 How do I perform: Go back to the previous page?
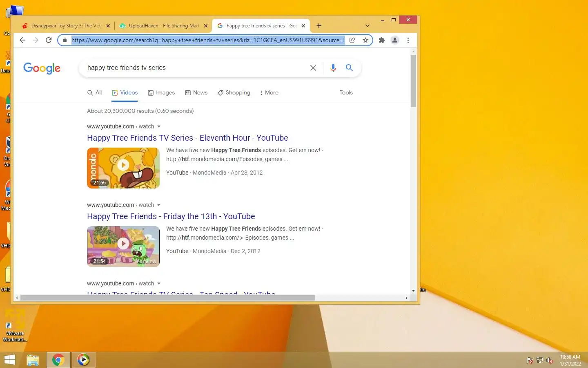tap(22, 40)
